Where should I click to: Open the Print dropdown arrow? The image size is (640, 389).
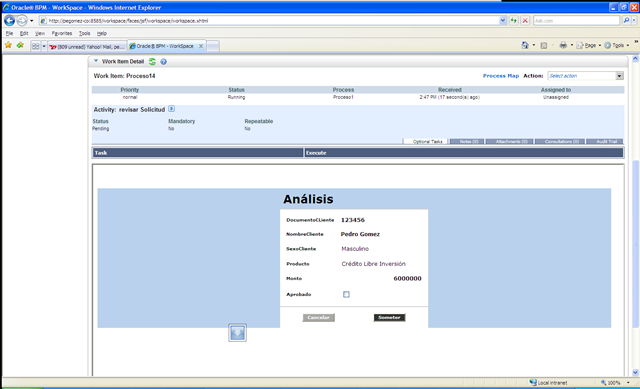tap(571, 45)
